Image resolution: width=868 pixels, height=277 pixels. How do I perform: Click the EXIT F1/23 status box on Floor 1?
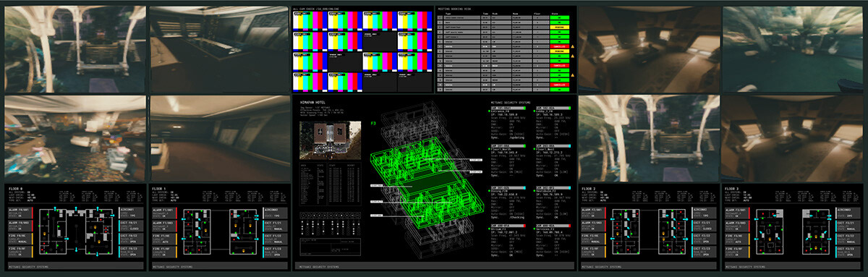(x=274, y=251)
